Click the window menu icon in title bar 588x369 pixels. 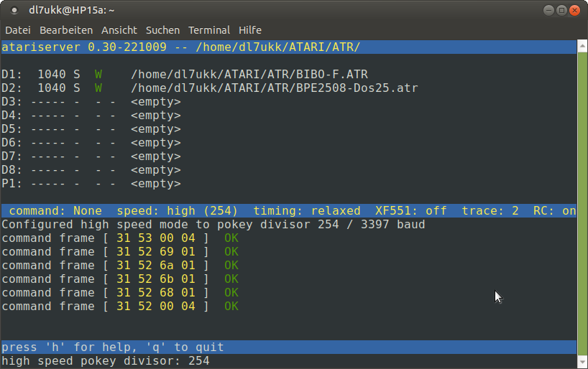(14, 10)
